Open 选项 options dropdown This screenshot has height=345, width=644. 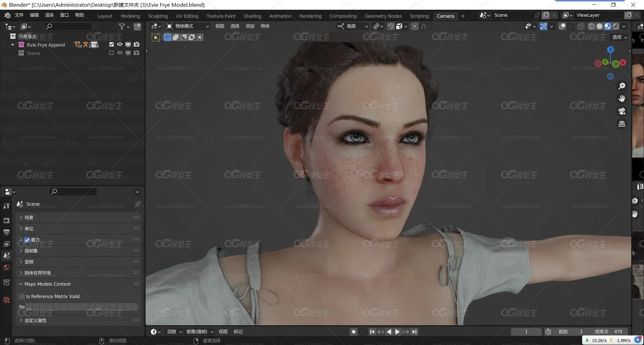pyautogui.click(x=620, y=37)
